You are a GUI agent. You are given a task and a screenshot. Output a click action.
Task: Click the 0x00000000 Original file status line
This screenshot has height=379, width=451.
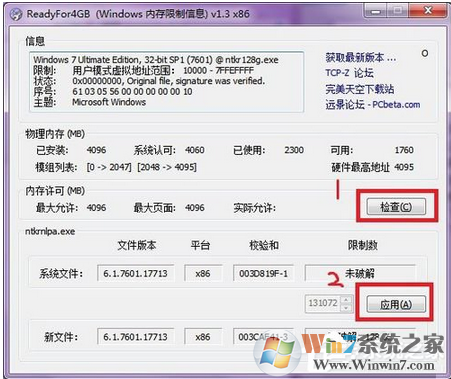[x=168, y=81]
